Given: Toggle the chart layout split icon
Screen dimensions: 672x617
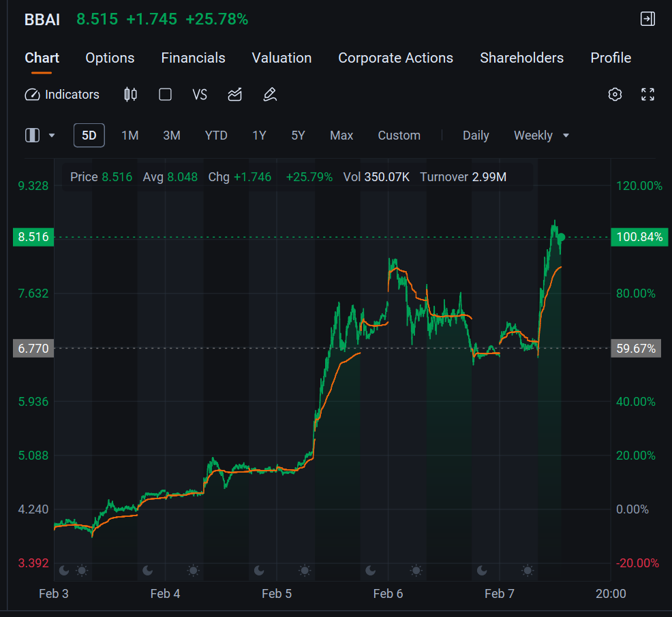Looking at the screenshot, I should click(x=32, y=136).
